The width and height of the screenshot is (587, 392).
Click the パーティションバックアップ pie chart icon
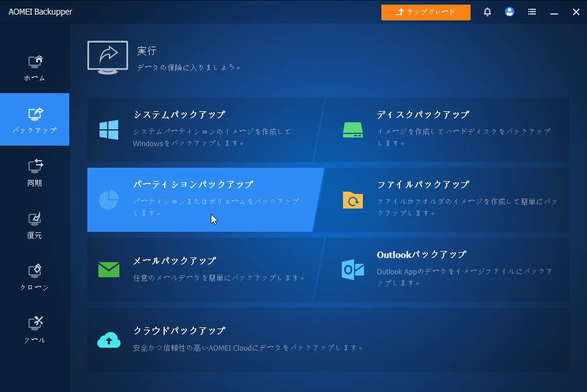tap(108, 199)
